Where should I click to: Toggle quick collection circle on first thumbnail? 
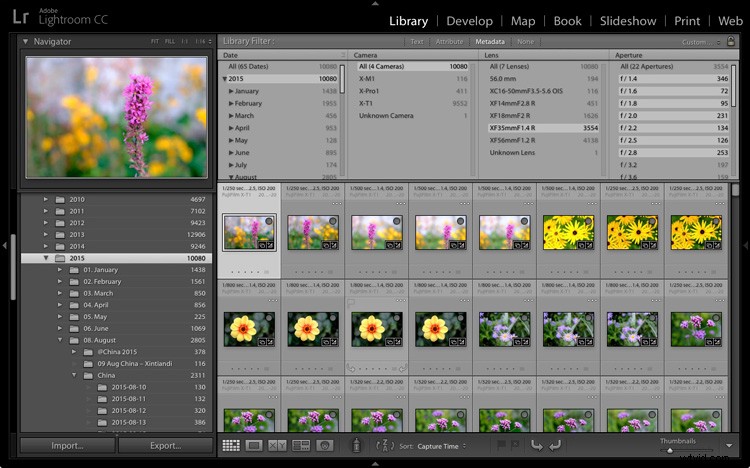tap(269, 221)
